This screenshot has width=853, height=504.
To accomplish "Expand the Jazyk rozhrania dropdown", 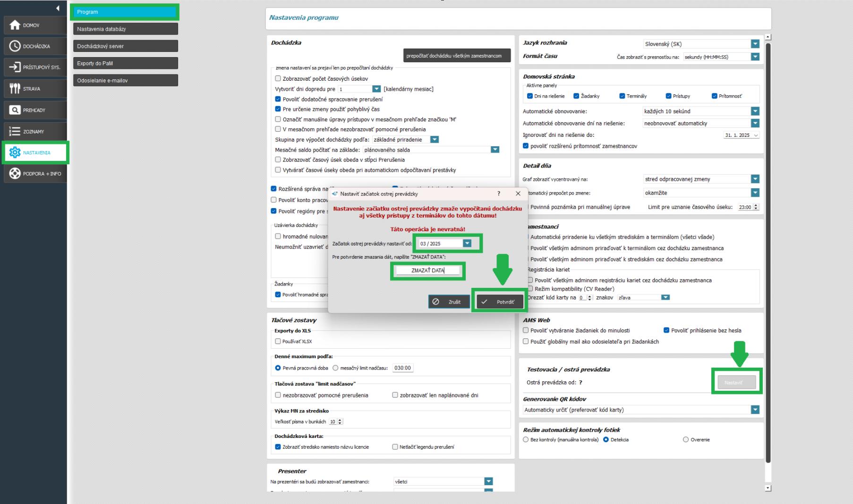I will (755, 44).
